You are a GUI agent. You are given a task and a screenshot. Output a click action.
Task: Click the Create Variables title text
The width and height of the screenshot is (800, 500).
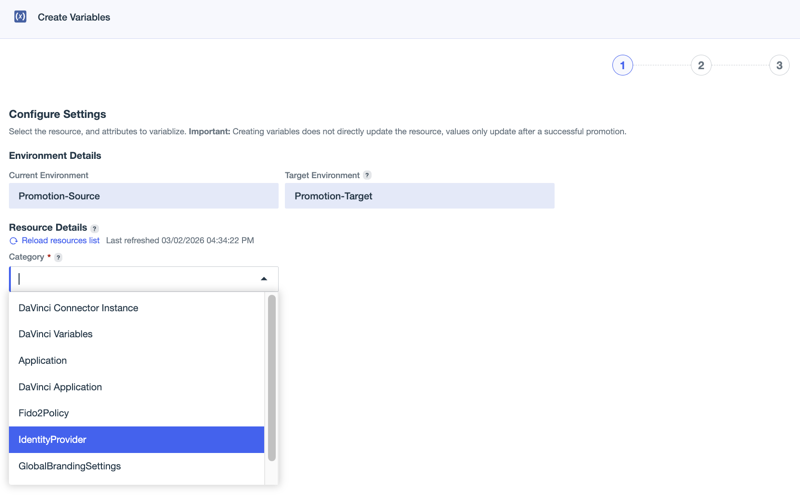pyautogui.click(x=74, y=17)
